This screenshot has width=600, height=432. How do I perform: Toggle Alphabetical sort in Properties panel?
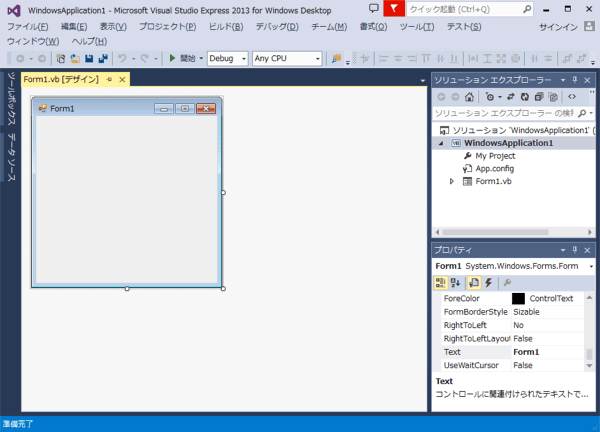click(x=455, y=283)
